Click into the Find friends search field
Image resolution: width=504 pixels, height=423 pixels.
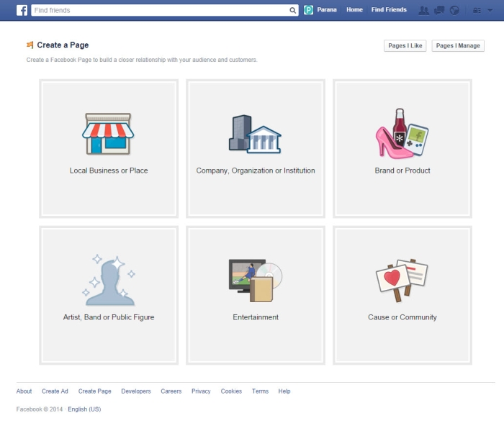pos(158,11)
